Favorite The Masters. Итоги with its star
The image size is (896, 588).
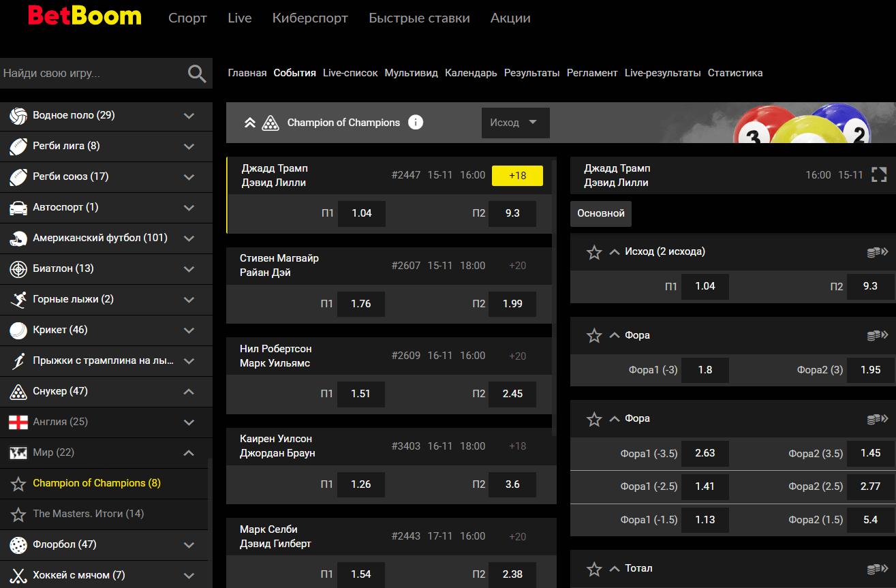coord(18,514)
